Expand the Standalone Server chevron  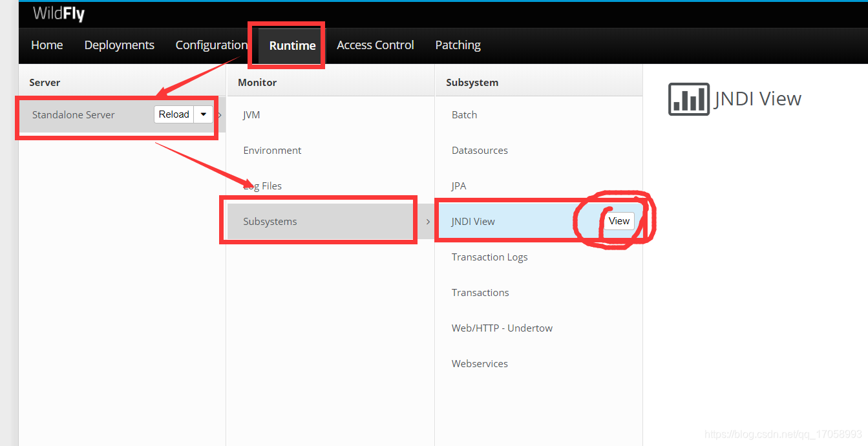[220, 114]
